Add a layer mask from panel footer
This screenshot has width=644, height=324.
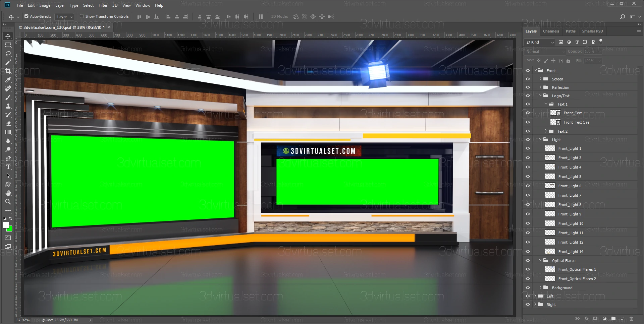point(595,319)
